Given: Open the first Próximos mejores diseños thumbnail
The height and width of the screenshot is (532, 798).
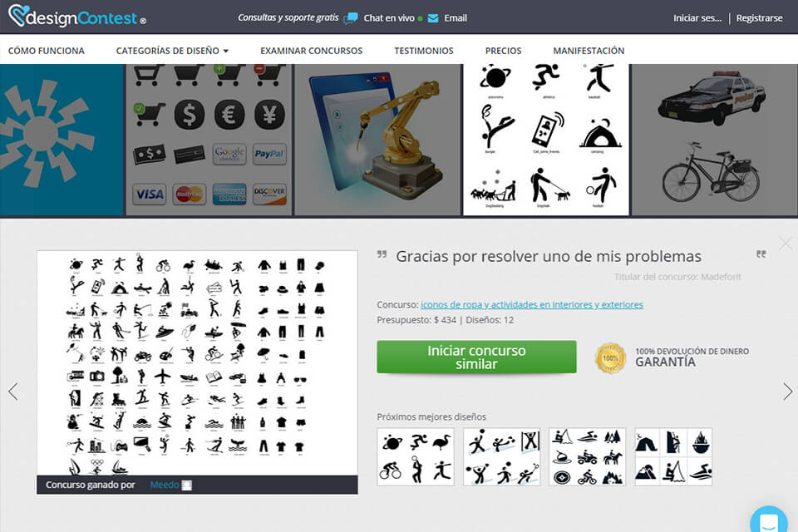Looking at the screenshot, I should coord(415,456).
